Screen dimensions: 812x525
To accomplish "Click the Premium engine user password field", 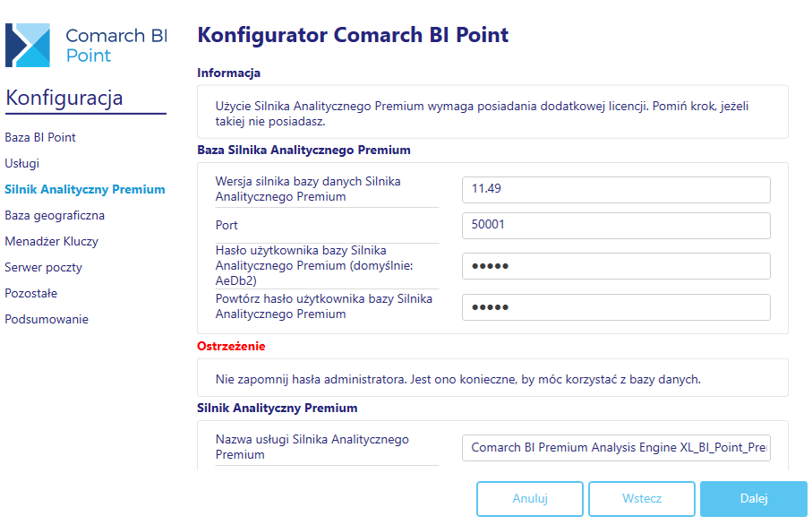I will click(x=616, y=266).
